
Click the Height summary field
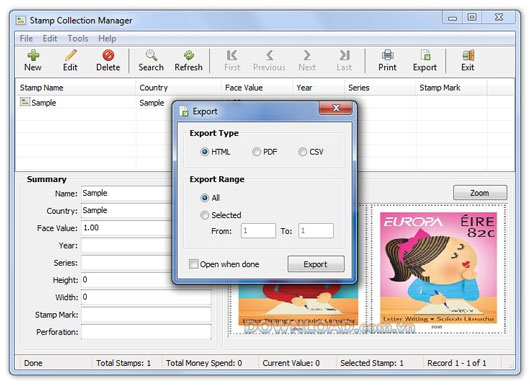coord(127,280)
